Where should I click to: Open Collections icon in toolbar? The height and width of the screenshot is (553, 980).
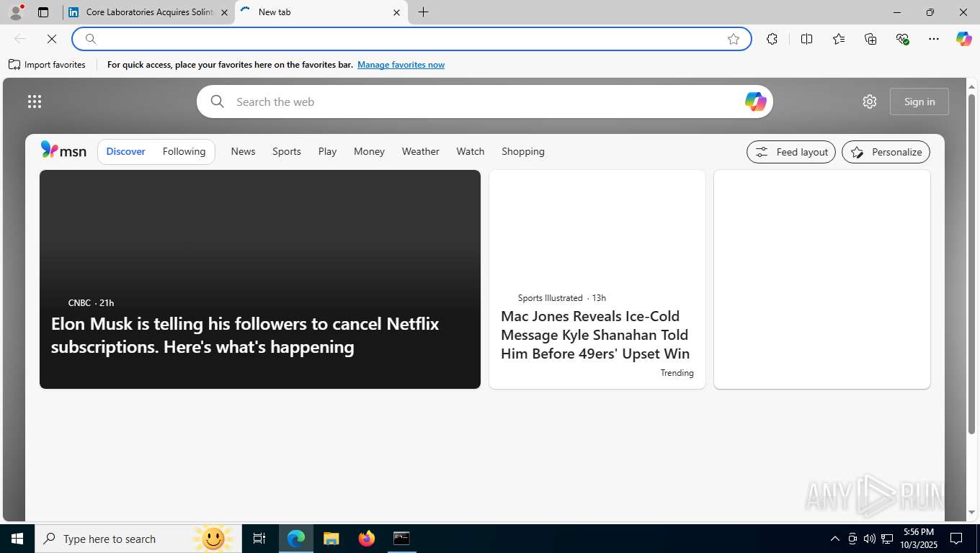(870, 39)
